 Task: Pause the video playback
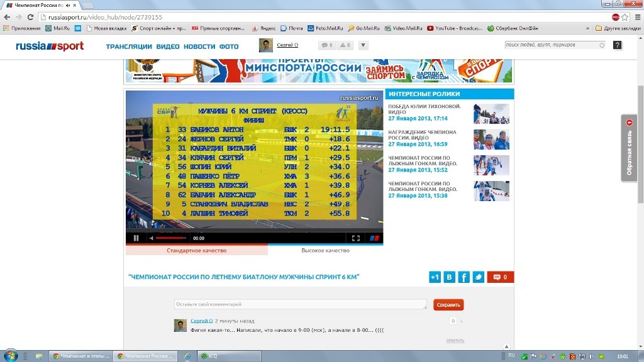pos(136,238)
